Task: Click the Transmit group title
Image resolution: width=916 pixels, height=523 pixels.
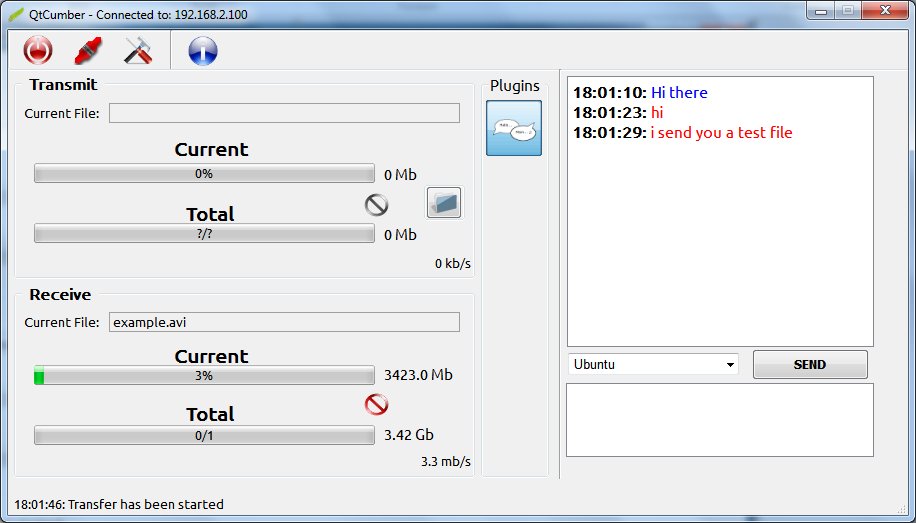Action: [63, 85]
